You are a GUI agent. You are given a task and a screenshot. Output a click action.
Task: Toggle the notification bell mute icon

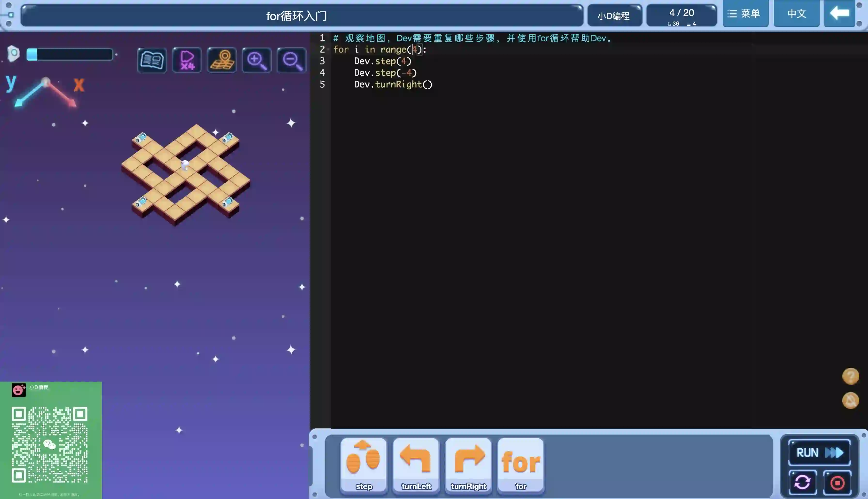point(851,400)
